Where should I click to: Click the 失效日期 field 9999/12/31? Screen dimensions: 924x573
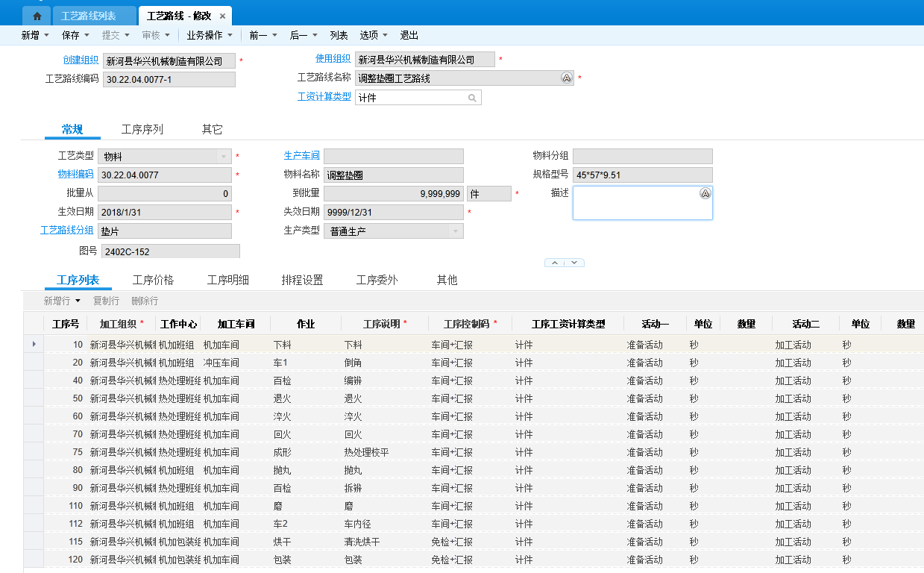(x=394, y=212)
